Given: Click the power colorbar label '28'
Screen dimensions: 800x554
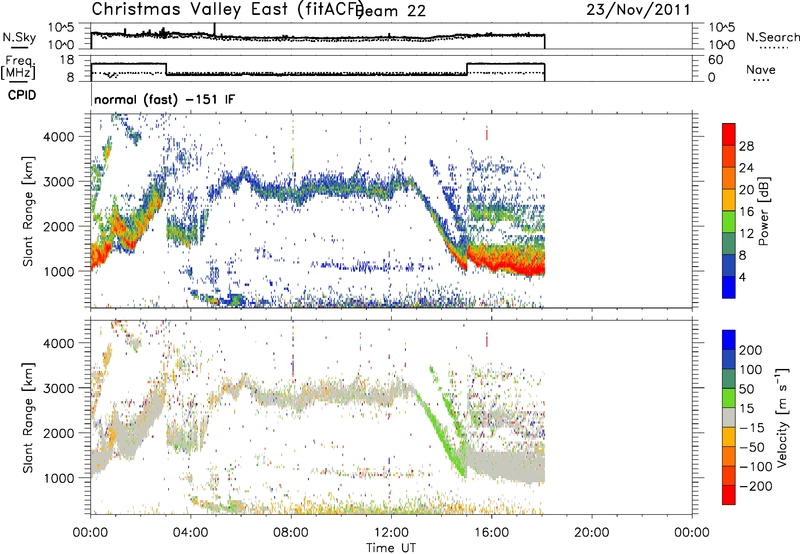Looking at the screenshot, I should (746, 146).
